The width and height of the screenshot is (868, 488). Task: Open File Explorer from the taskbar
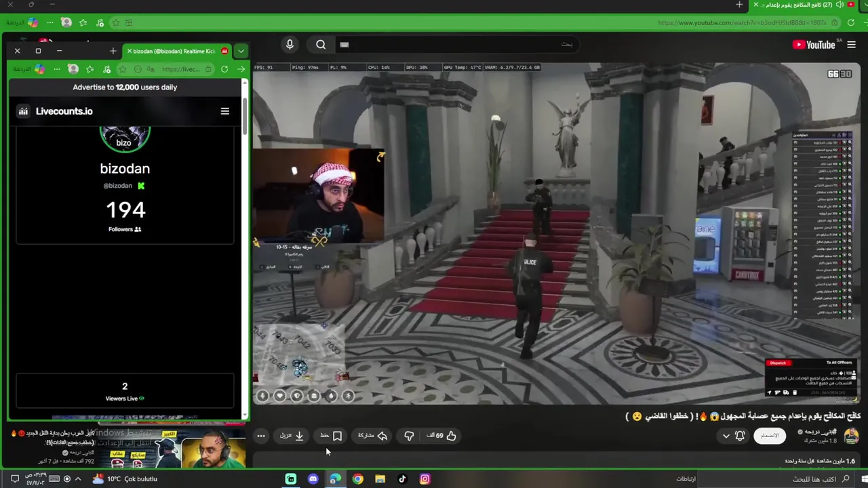(380, 479)
